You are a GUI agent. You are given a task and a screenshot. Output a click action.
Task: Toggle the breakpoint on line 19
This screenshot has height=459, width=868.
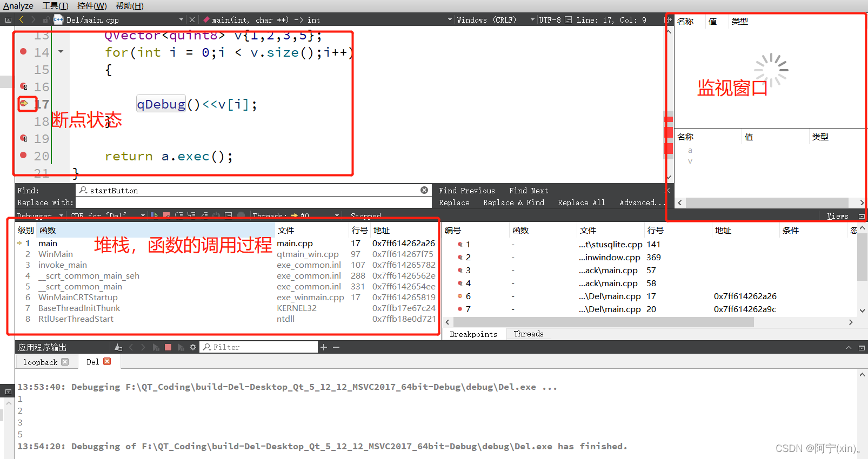(24, 138)
